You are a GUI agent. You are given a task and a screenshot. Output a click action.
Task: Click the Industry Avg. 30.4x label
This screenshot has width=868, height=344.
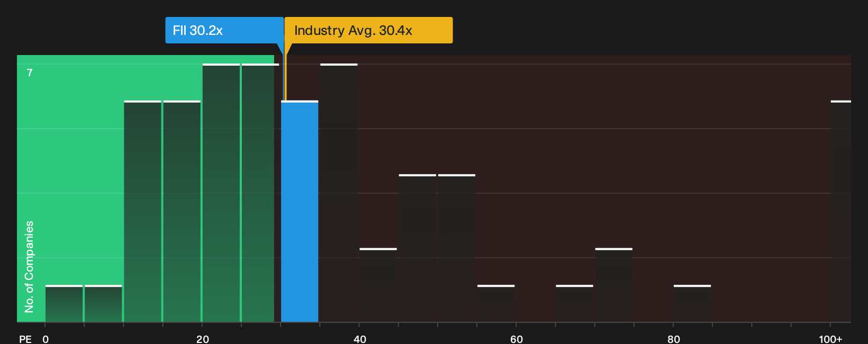click(x=369, y=30)
